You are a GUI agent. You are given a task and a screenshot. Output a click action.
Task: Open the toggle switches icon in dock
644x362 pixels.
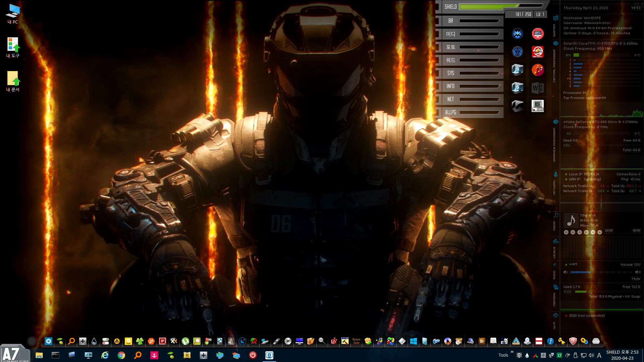[105, 341]
